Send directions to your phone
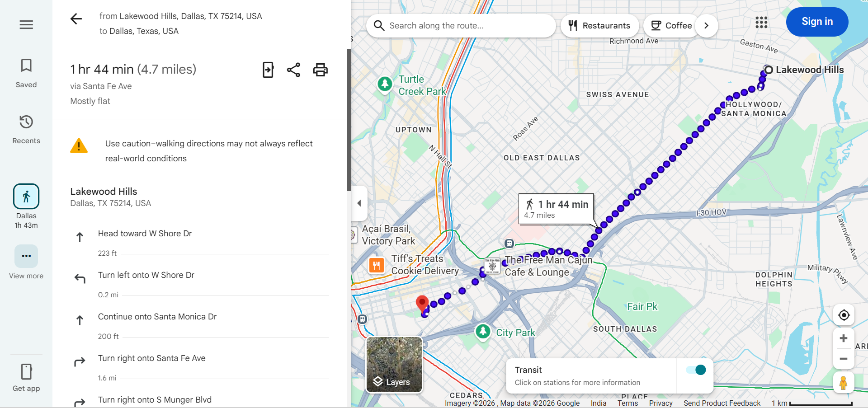This screenshot has height=408, width=868. 268,70
